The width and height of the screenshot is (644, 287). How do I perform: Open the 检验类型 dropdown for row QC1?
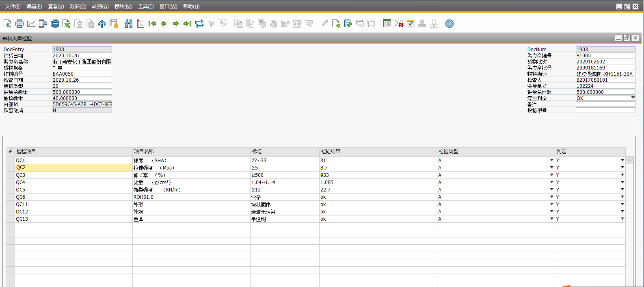tap(551, 161)
